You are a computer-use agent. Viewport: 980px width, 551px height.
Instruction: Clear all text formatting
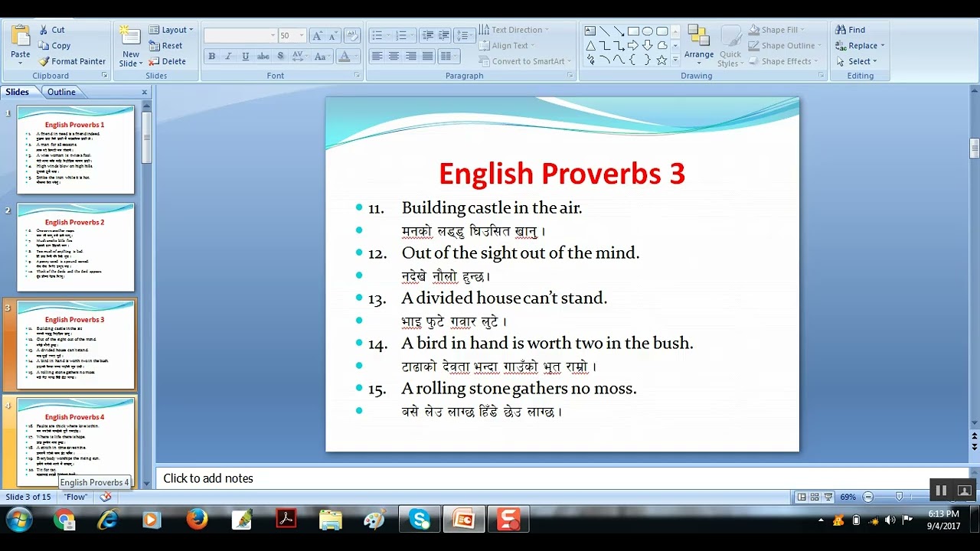click(x=352, y=36)
